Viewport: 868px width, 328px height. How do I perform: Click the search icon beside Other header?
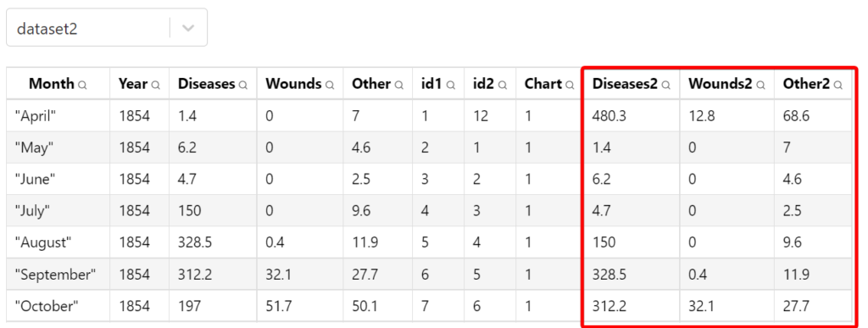[398, 85]
